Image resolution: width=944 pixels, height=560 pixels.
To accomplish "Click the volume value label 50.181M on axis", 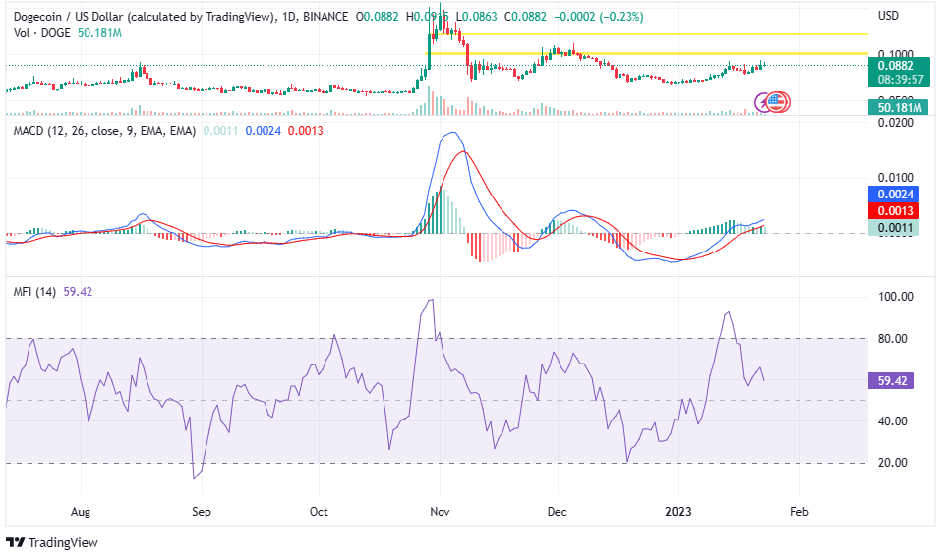I will (x=900, y=108).
